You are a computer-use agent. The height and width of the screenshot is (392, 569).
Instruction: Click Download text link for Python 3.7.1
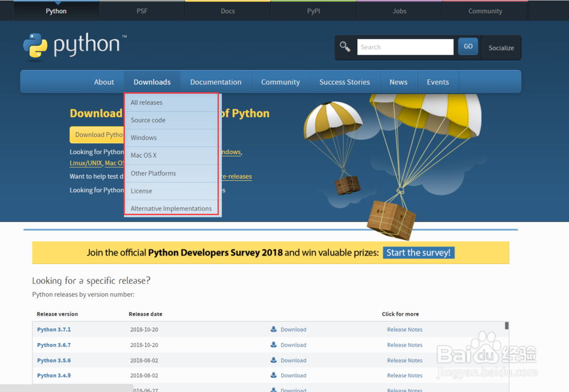click(x=293, y=329)
